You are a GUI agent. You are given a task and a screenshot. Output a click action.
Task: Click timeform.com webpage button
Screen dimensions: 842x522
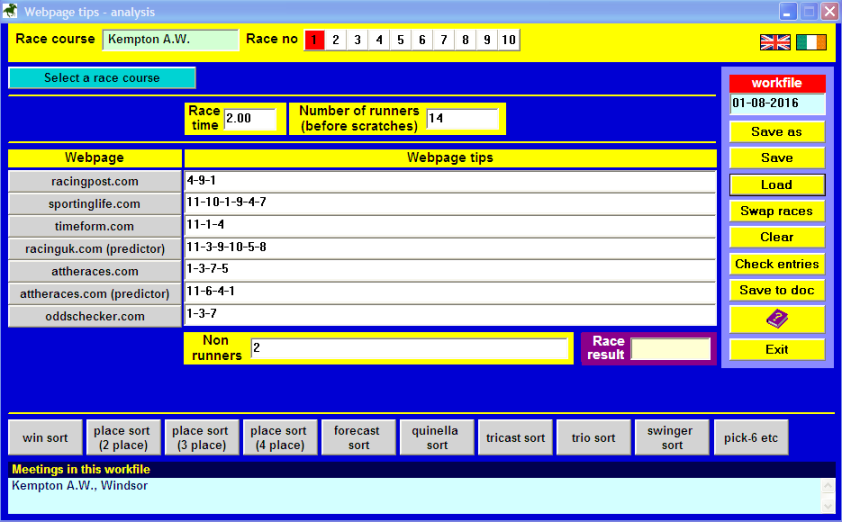[95, 227]
